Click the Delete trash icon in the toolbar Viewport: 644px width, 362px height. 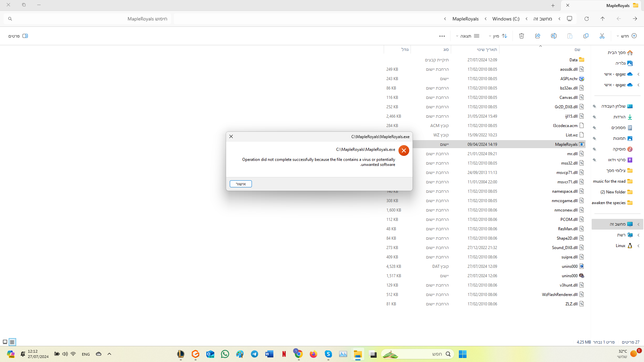click(x=522, y=36)
